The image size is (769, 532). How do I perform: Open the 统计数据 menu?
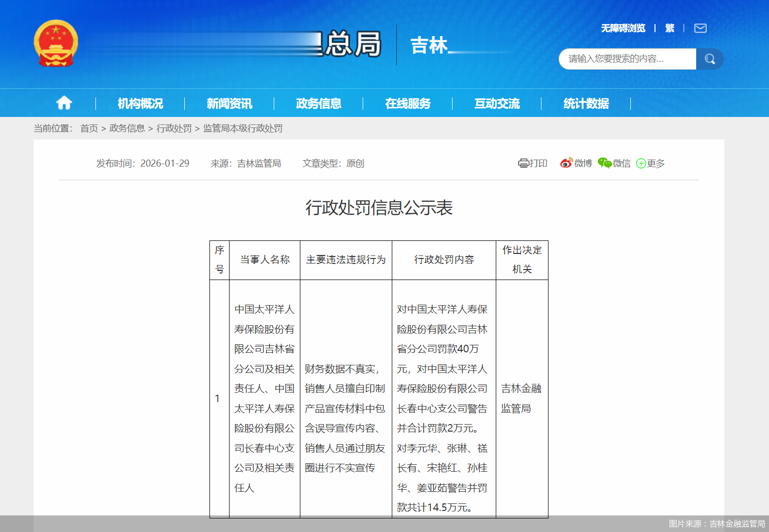(586, 103)
